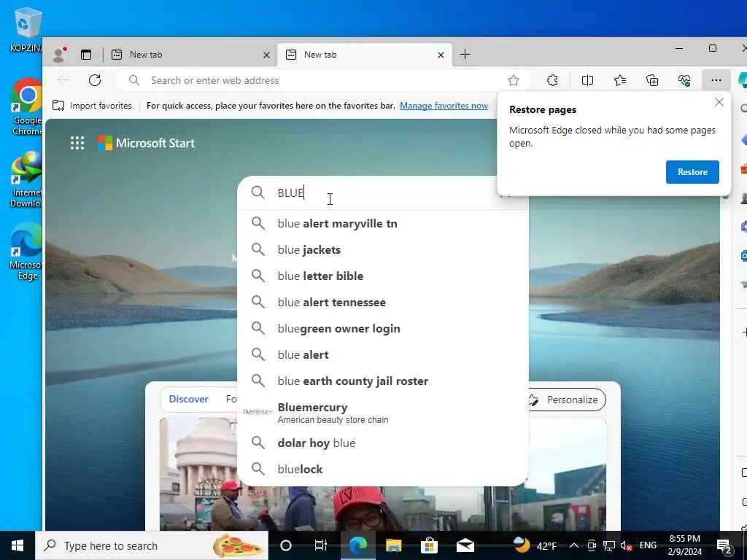Open Task View on the taskbar
747x560 pixels.
(321, 545)
